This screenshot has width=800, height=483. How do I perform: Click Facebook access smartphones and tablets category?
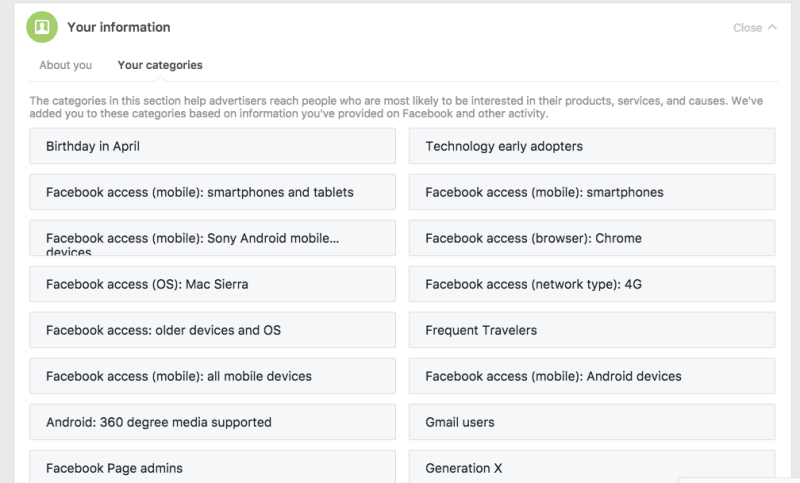point(212,192)
